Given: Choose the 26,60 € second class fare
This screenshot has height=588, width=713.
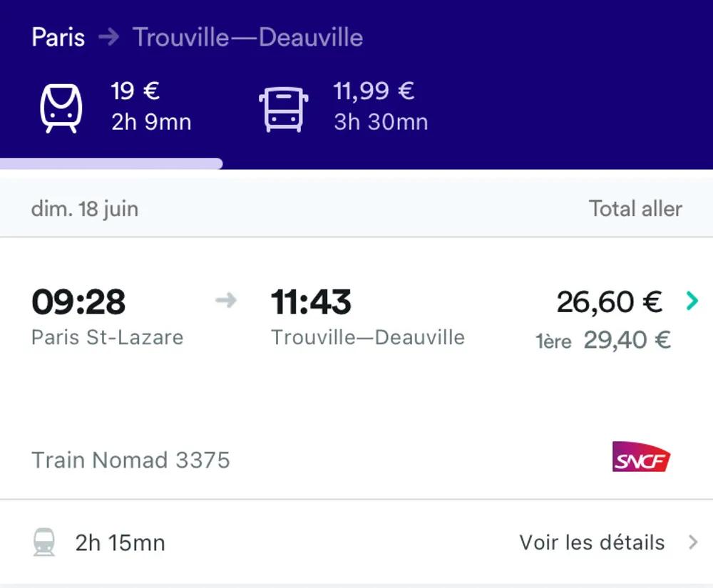Looking at the screenshot, I should click(x=609, y=301).
